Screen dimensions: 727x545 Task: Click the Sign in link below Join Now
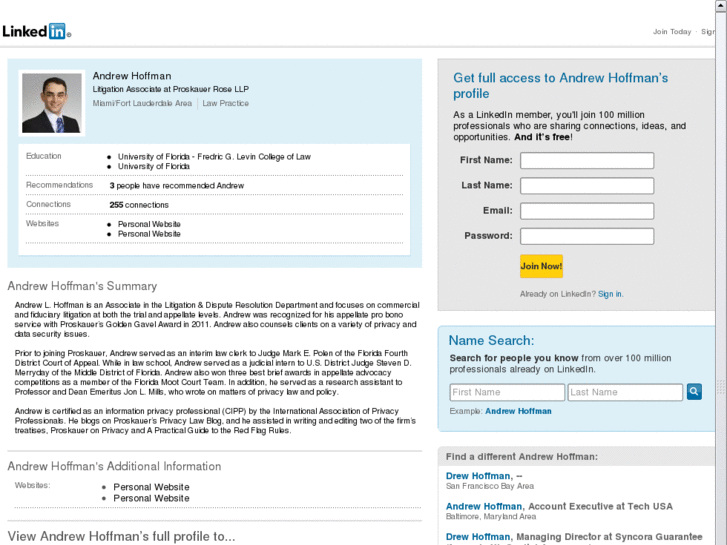coord(610,294)
